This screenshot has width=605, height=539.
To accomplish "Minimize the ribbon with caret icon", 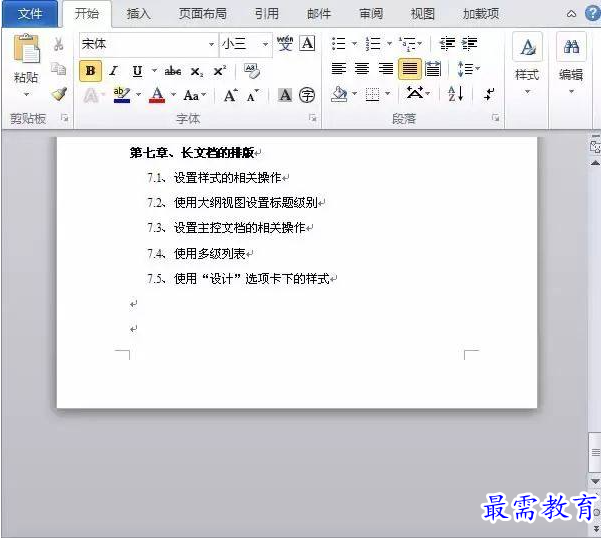I will [571, 14].
